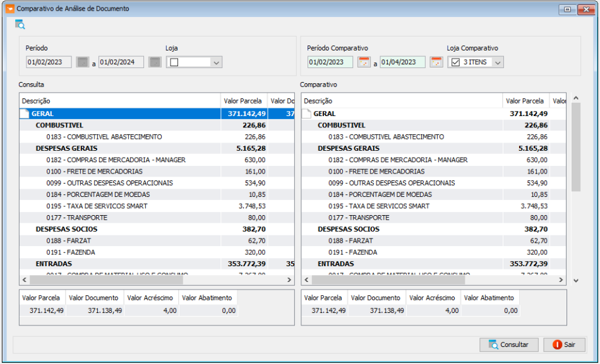Click Valor Parcela column header in Consulta
The height and width of the screenshot is (364, 600).
pyautogui.click(x=244, y=101)
